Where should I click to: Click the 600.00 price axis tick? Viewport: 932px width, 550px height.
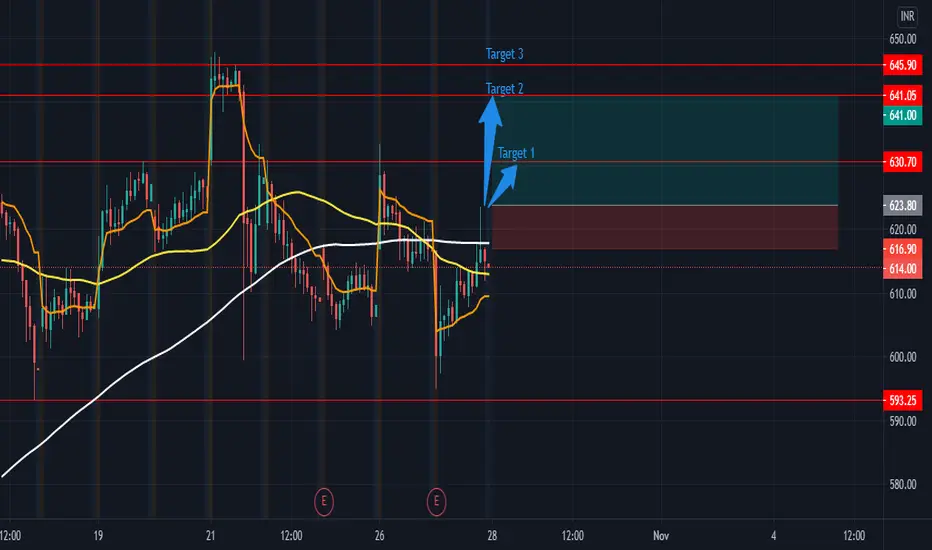(x=902, y=357)
